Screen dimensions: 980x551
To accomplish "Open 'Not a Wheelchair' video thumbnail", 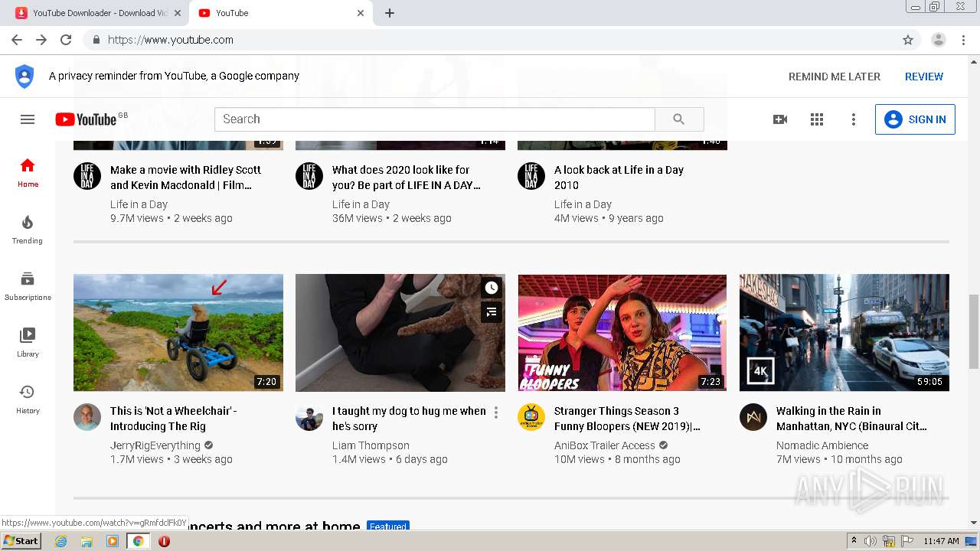I will click(178, 333).
